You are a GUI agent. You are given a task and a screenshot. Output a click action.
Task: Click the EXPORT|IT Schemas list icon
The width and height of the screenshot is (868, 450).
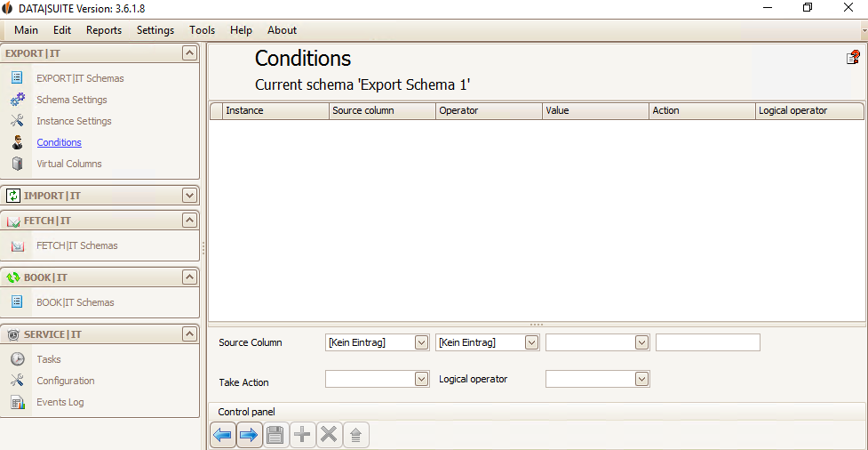click(x=17, y=77)
